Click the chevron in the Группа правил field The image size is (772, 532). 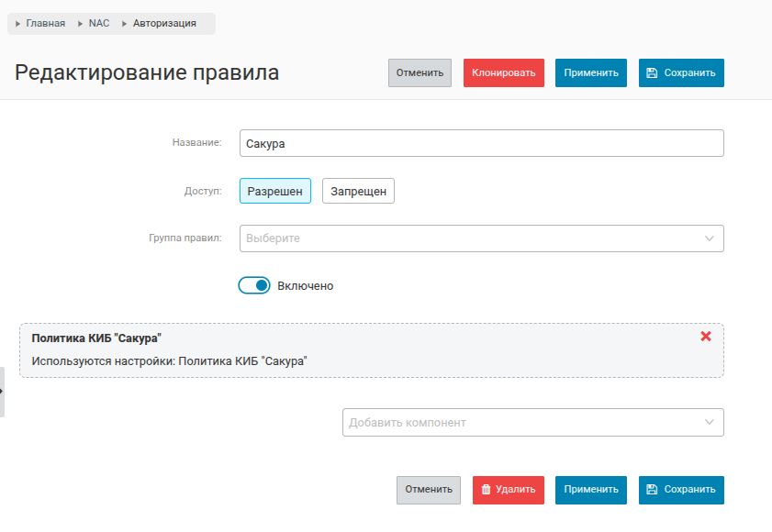coord(709,238)
